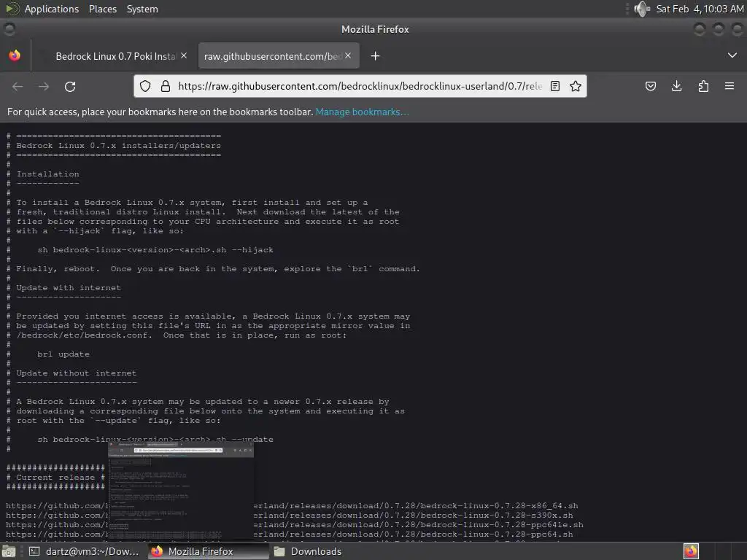Viewport: 747px width, 560px height.
Task: Click the bedrock-linux-0.7.28-ppc64.sh URL
Action: point(413,534)
